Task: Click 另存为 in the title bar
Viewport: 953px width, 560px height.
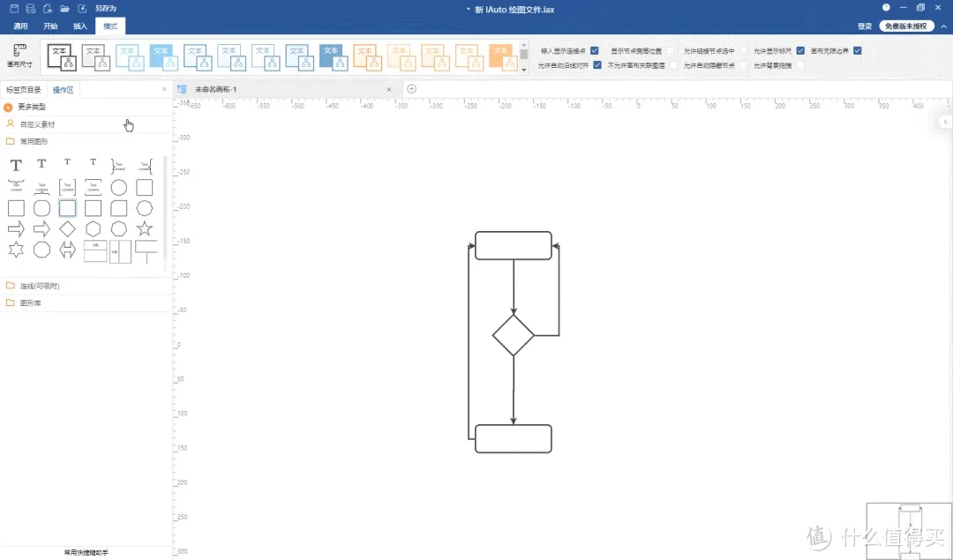Action: 106,9
